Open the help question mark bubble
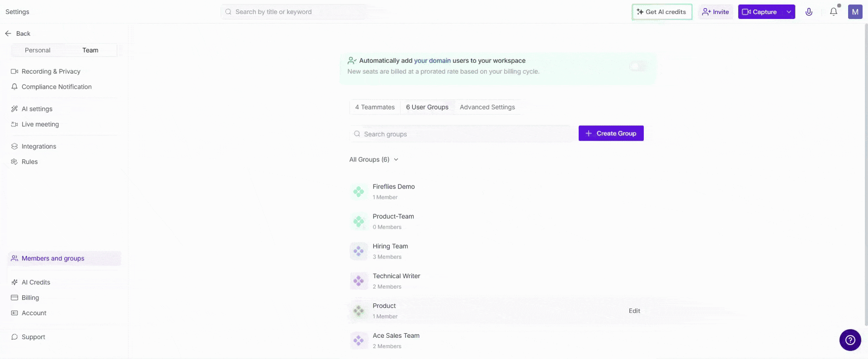The width and height of the screenshot is (868, 359). tap(850, 340)
